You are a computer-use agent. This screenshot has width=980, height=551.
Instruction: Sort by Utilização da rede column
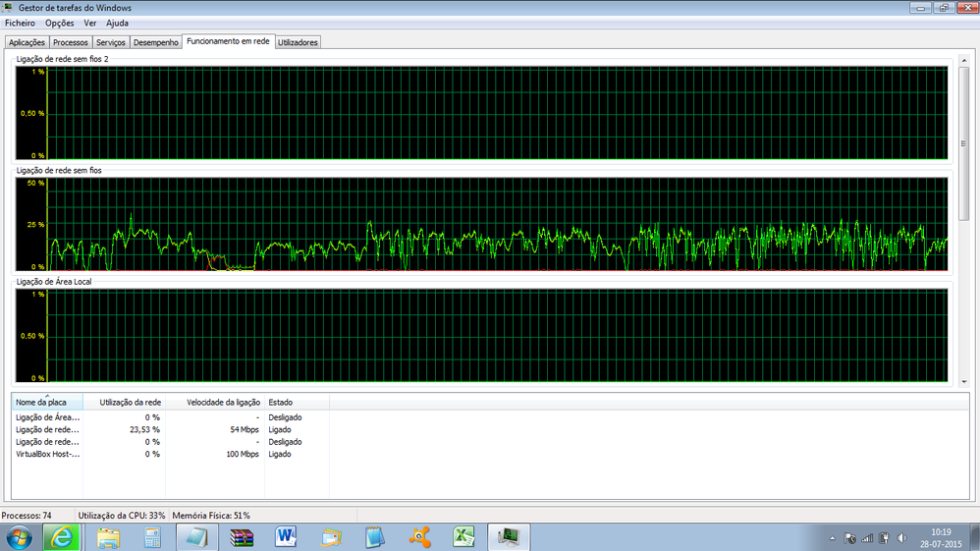[124, 402]
